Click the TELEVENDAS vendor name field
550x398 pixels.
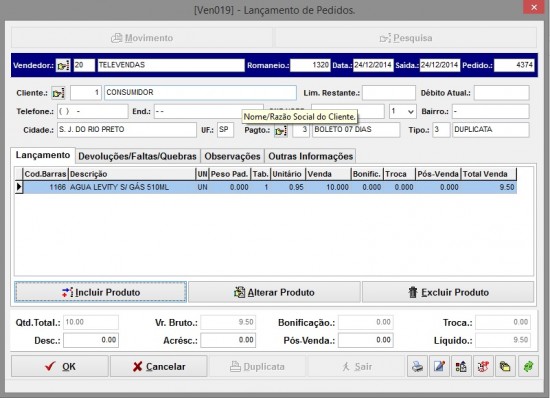click(x=171, y=65)
